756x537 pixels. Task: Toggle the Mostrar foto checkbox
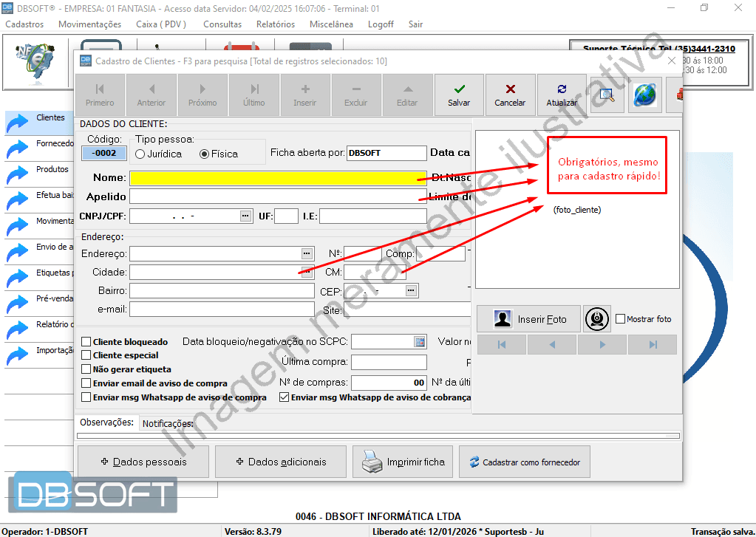(x=621, y=319)
